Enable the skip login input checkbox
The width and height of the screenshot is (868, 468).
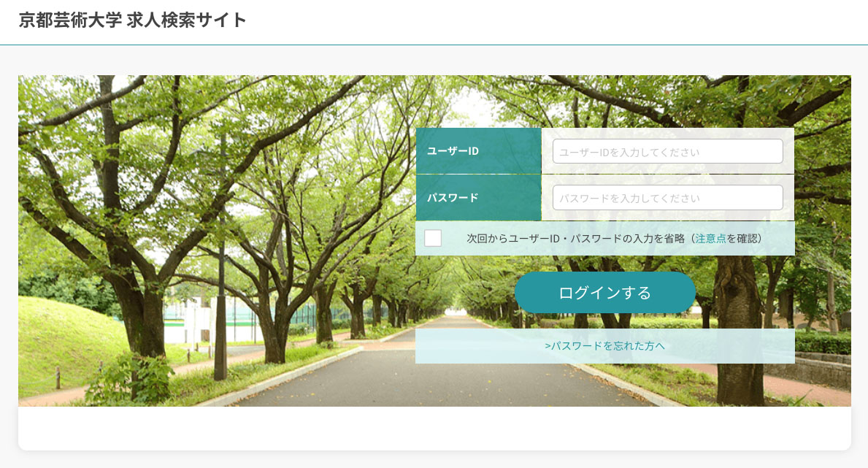(433, 238)
